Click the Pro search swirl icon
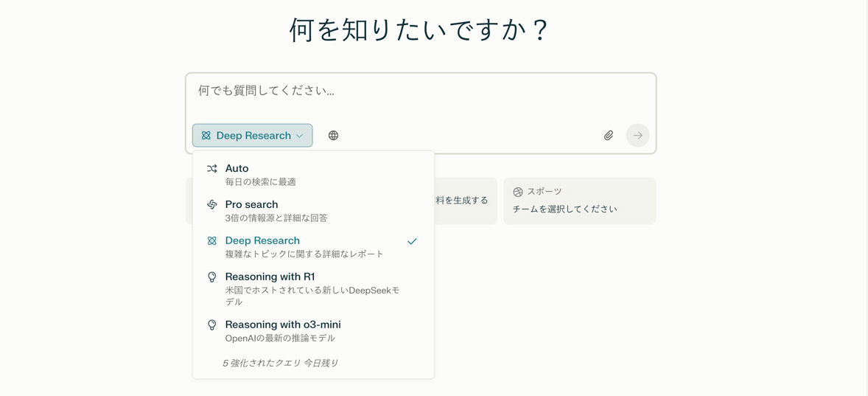 (x=211, y=204)
